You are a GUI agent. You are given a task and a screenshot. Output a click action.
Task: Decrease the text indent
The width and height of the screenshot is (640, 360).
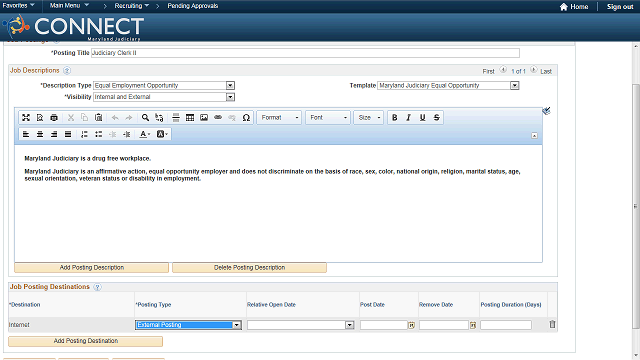click(x=113, y=134)
